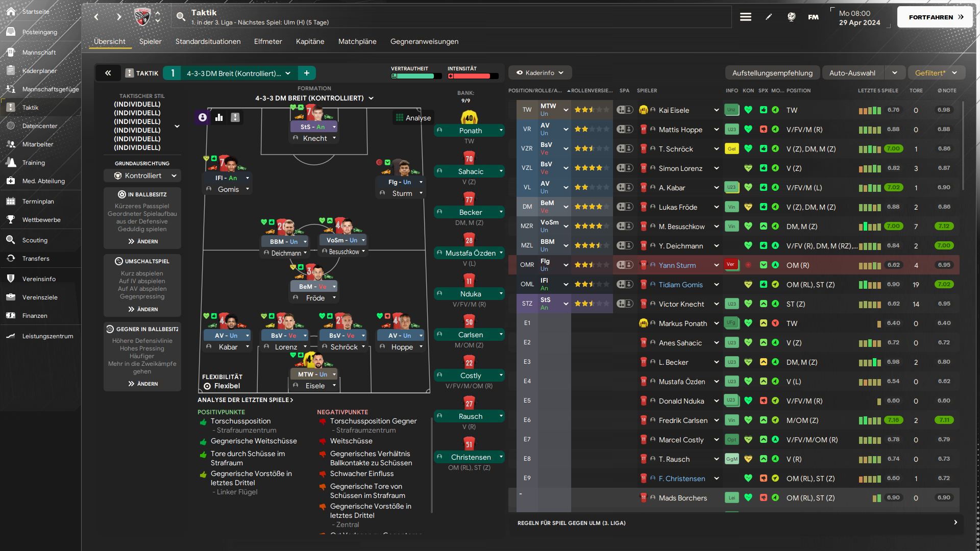This screenshot has width=980, height=551.
Task: Go back with the left arrow icon
Action: 96,17
